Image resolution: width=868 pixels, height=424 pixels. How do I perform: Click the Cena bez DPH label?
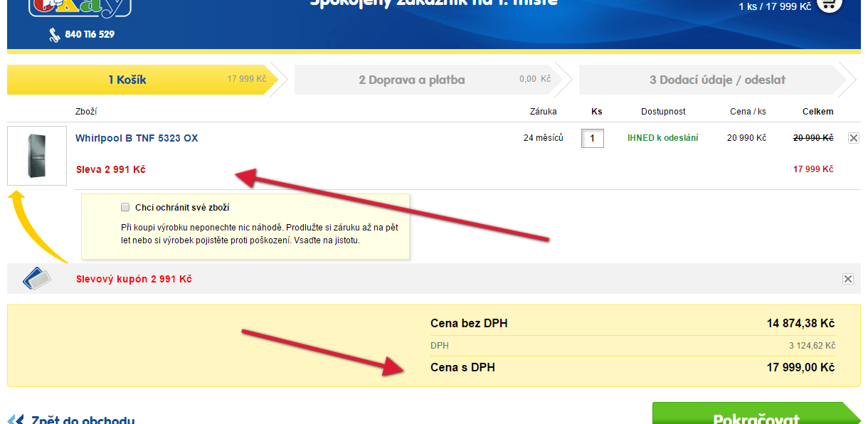tap(469, 324)
